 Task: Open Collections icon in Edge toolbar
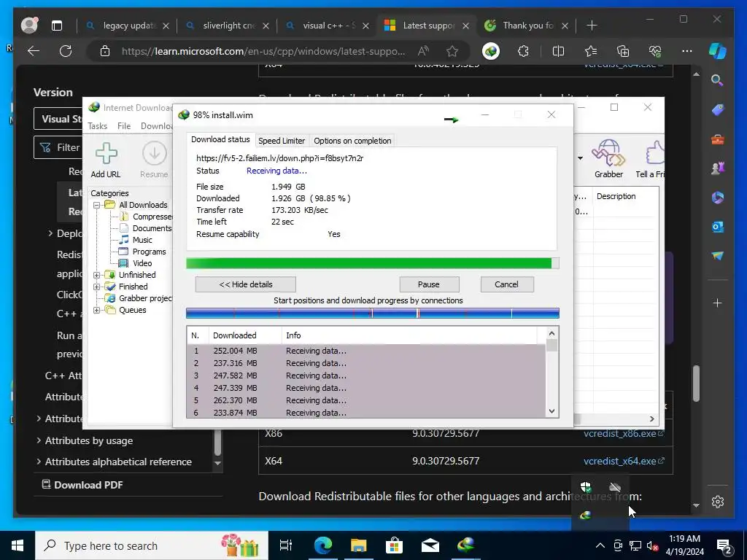[x=623, y=51]
